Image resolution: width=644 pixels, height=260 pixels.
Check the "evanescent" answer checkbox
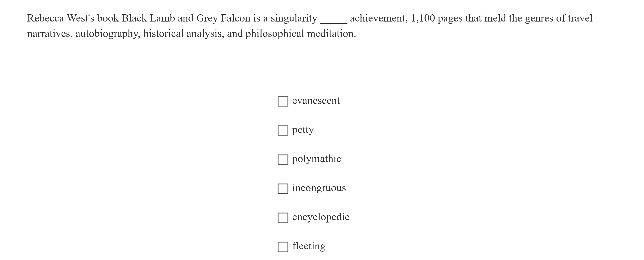click(283, 101)
